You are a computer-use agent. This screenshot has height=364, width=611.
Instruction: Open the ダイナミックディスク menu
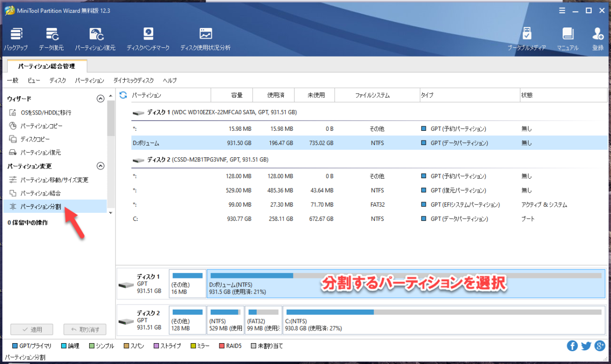click(133, 80)
